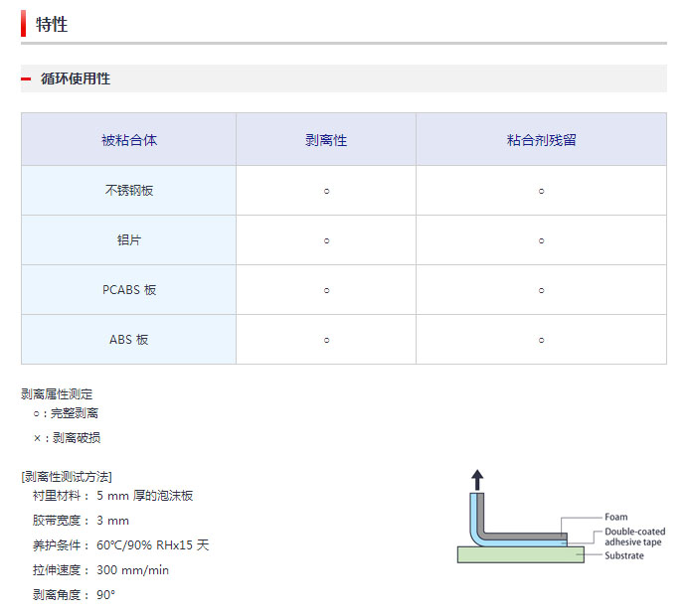This screenshot has height=616, width=690.
Task: Click the 剥离性 circle for 不锈钢板
Action: [326, 191]
